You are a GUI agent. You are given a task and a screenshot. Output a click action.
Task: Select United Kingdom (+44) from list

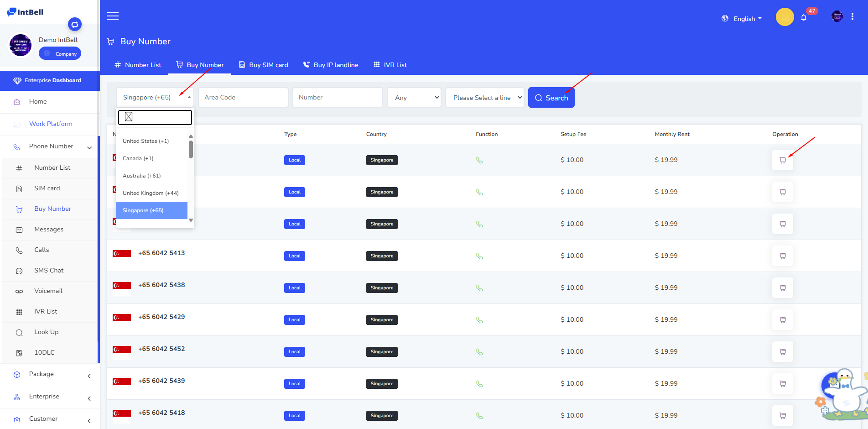(151, 193)
